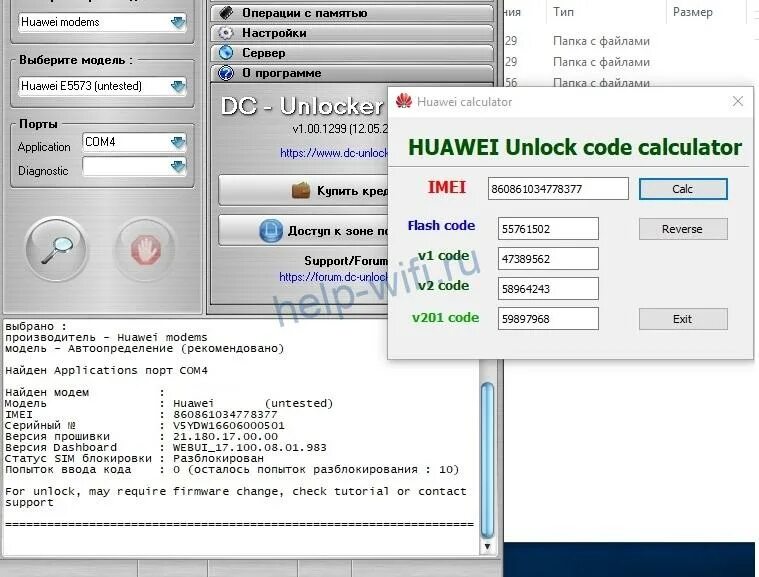Click the Найден Applications порт COM4 line
759x577 pixels.
(x=106, y=370)
